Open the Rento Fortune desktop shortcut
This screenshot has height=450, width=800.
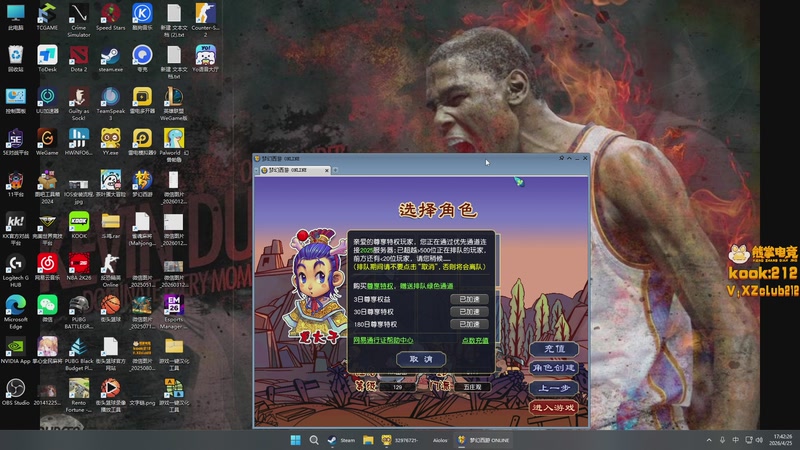tap(79, 395)
